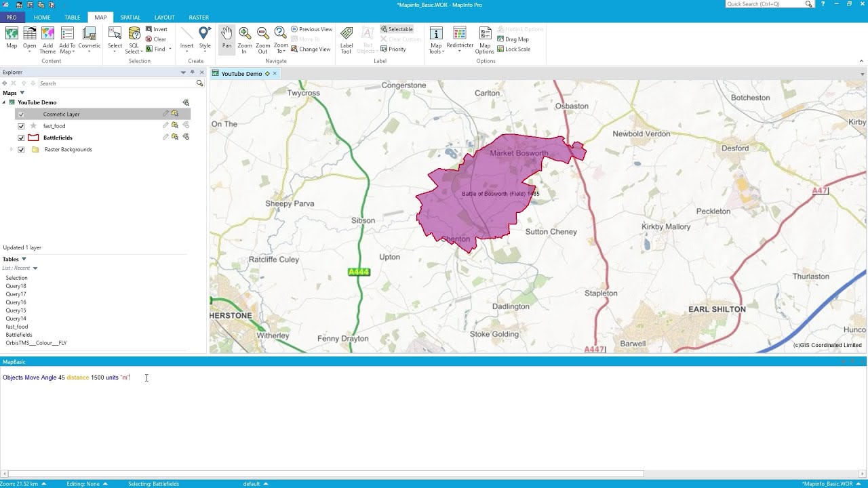868x488 pixels.
Task: Click the Select tool icon
Action: tap(115, 33)
